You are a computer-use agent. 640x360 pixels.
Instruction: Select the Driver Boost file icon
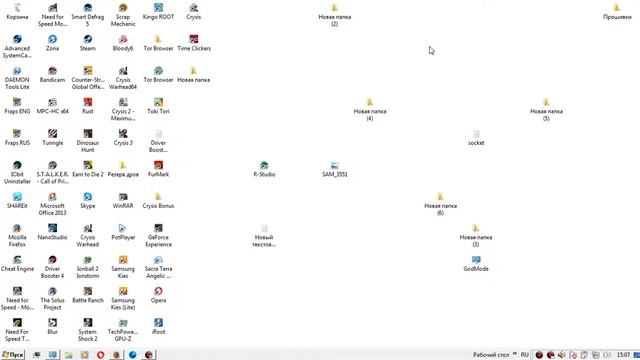coord(158,141)
